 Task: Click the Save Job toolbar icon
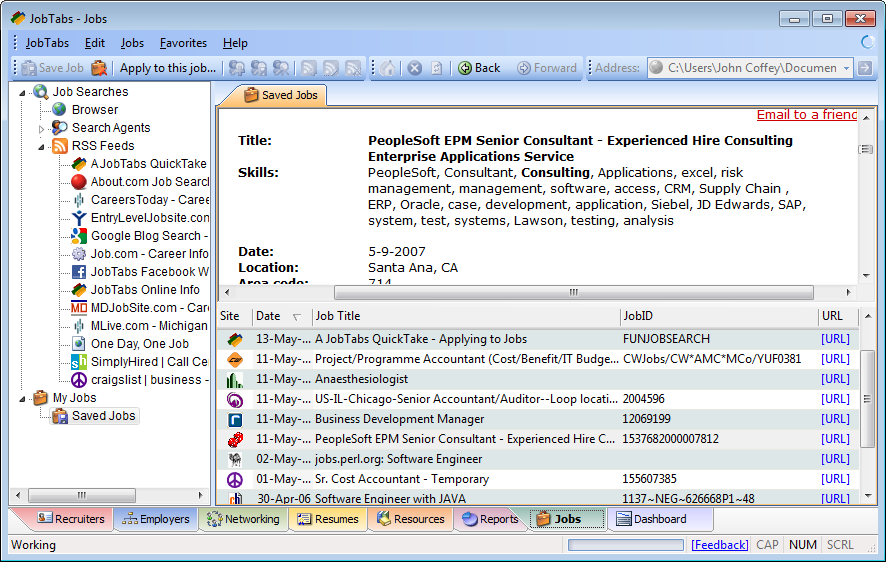(53, 68)
